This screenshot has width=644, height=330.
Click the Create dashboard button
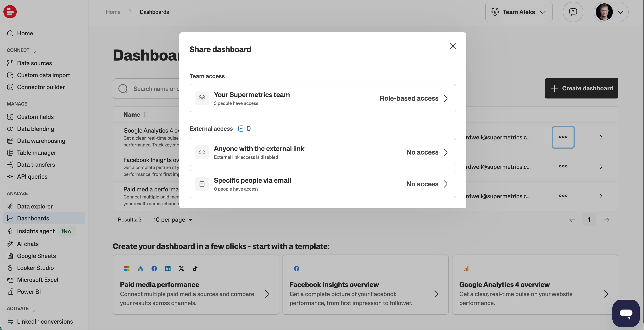point(581,88)
